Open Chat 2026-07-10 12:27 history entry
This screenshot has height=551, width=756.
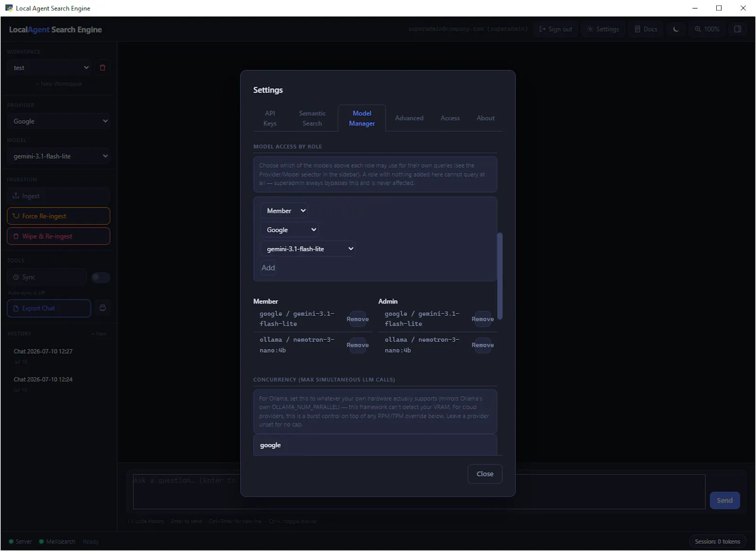tap(59, 356)
